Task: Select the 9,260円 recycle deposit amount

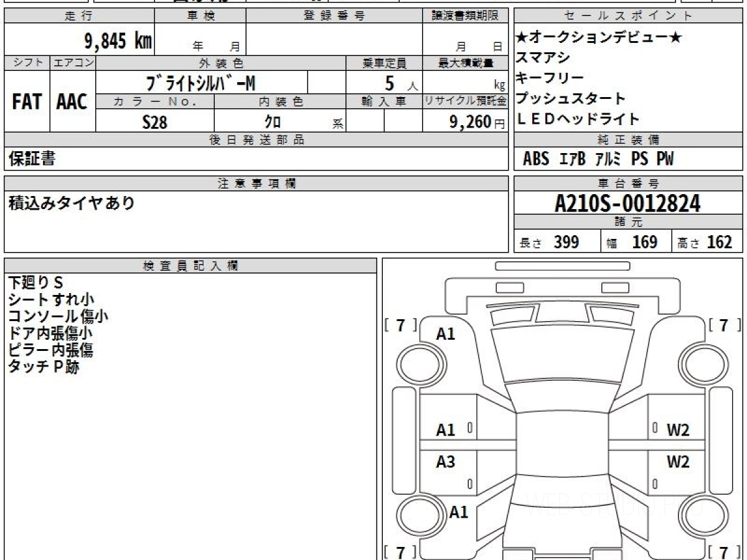Action: [477, 122]
